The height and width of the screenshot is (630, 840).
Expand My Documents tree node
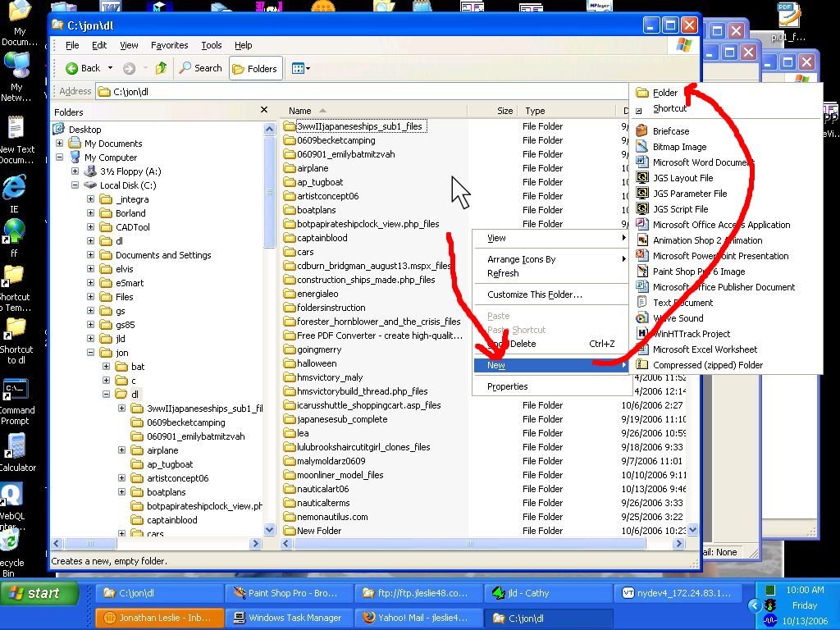point(60,144)
